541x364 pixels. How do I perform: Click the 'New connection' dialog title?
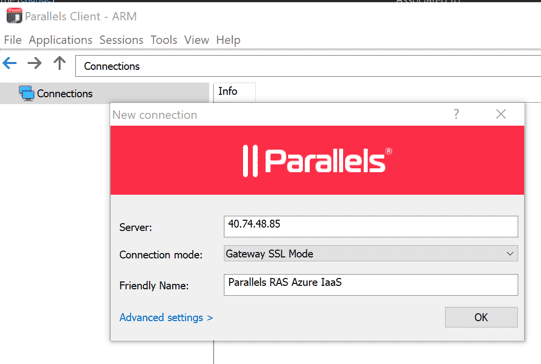[x=155, y=115]
